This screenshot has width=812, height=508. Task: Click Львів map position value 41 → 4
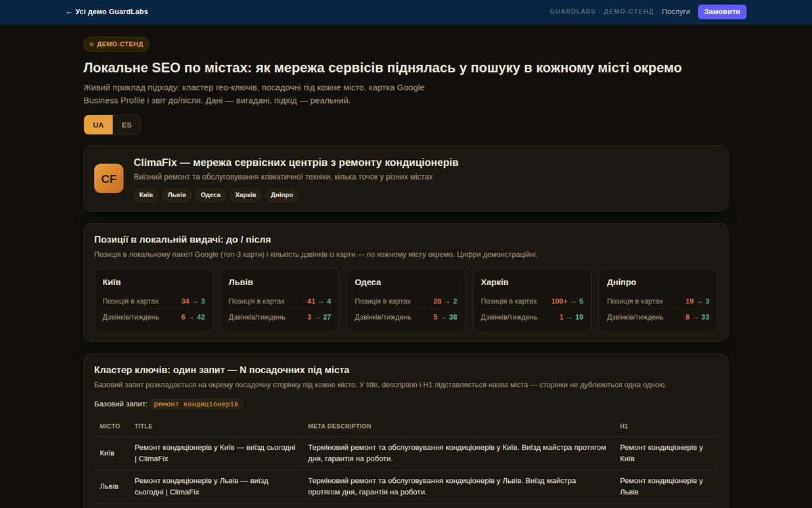(319, 301)
